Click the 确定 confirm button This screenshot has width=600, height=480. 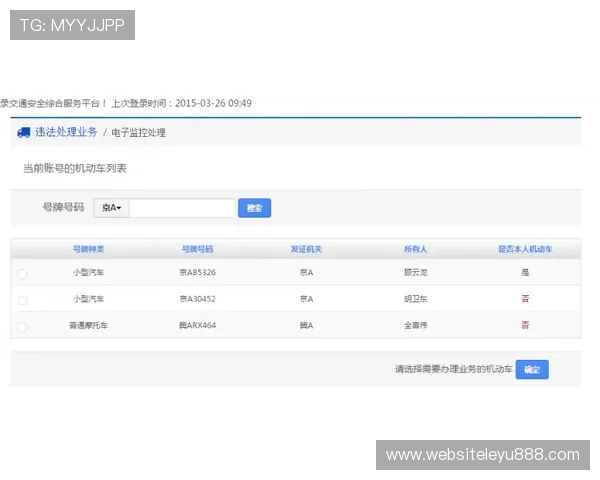coord(532,369)
